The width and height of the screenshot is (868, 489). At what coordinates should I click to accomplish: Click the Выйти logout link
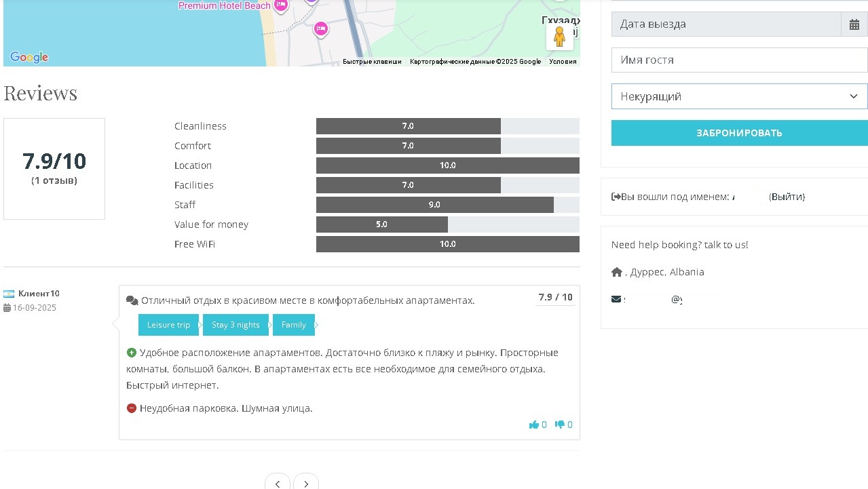(787, 197)
